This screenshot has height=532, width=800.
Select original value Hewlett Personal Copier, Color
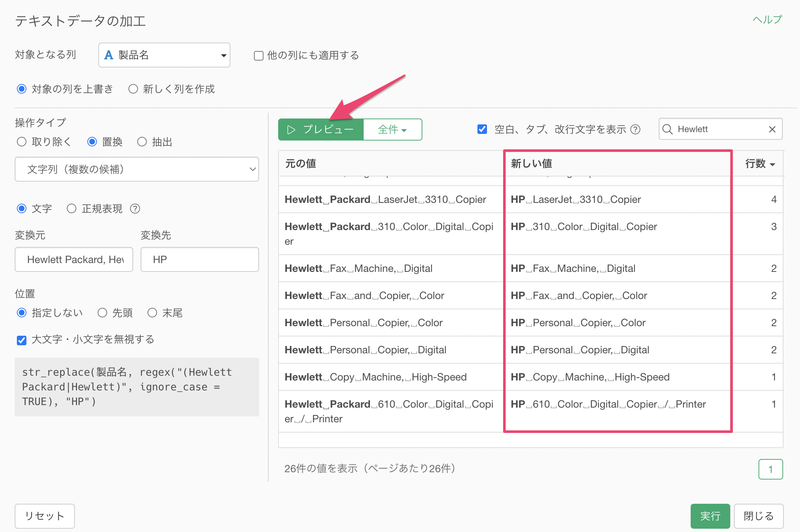364,323
